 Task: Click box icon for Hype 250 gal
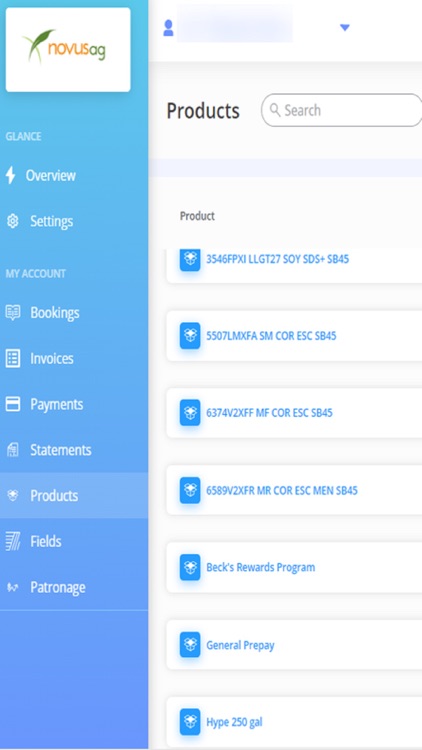point(190,722)
